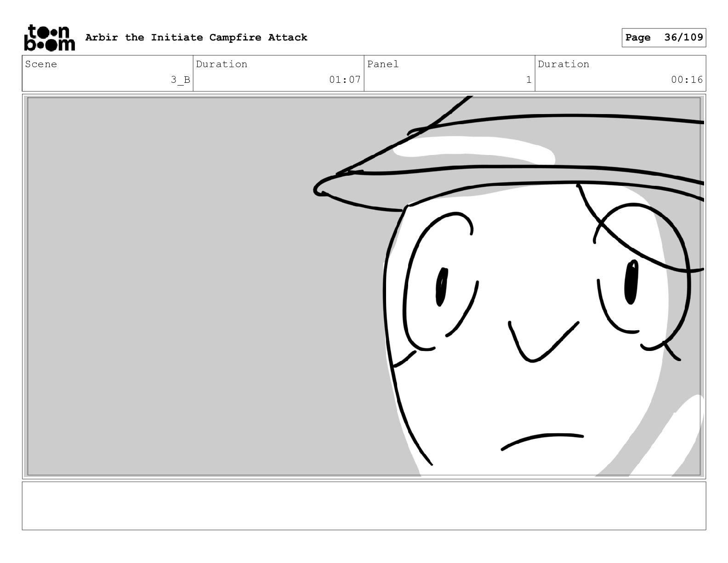Click the 'Page 36/109' indicator box
Image resolution: width=728 pixels, height=563 pixels.
[x=664, y=38]
